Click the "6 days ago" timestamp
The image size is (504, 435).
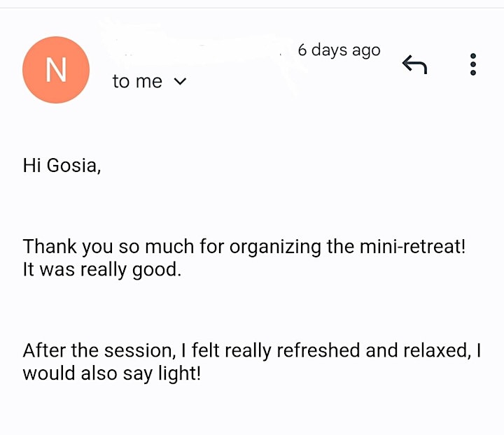[x=339, y=50]
